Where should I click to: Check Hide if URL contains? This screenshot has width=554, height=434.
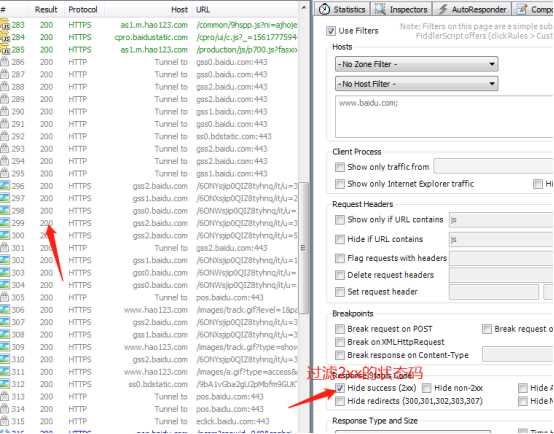pos(340,239)
